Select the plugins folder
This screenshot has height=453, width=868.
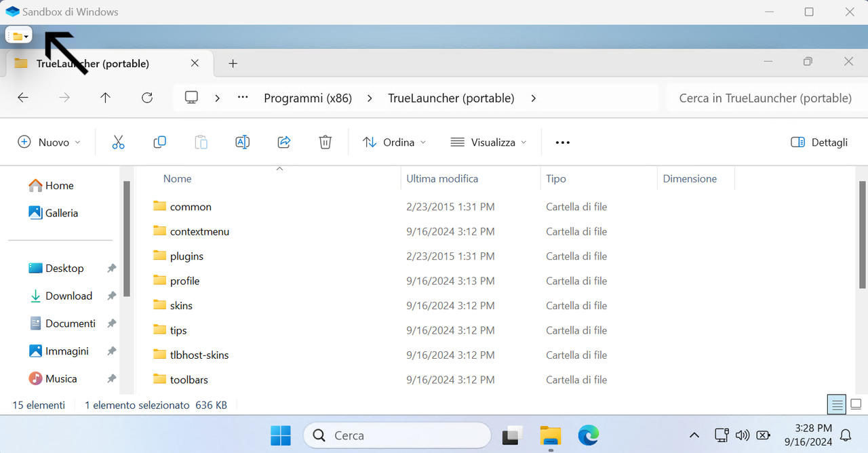pos(186,256)
